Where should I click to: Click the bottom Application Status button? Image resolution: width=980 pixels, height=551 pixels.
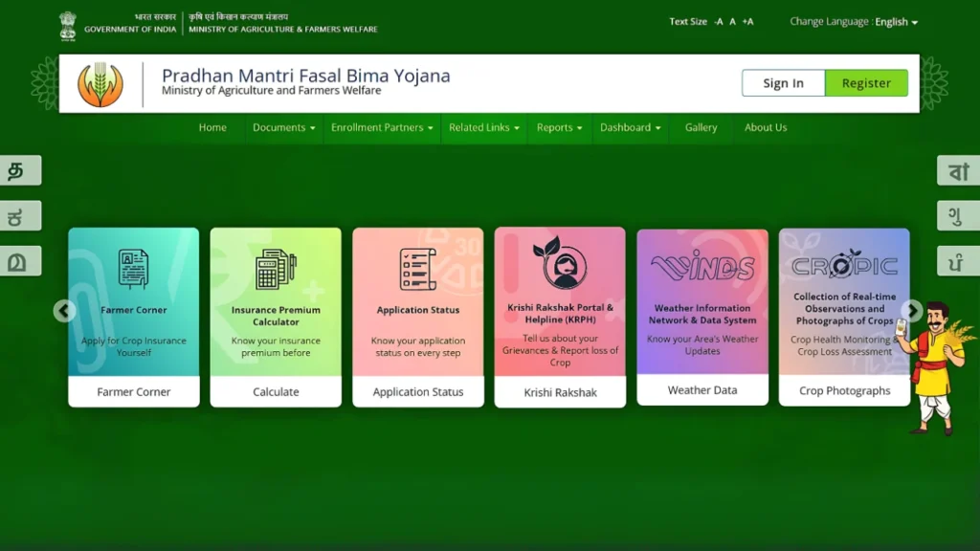(418, 391)
